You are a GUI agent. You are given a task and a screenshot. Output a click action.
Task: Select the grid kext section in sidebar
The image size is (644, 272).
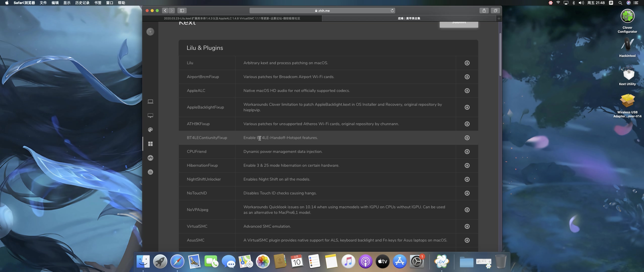point(150,144)
